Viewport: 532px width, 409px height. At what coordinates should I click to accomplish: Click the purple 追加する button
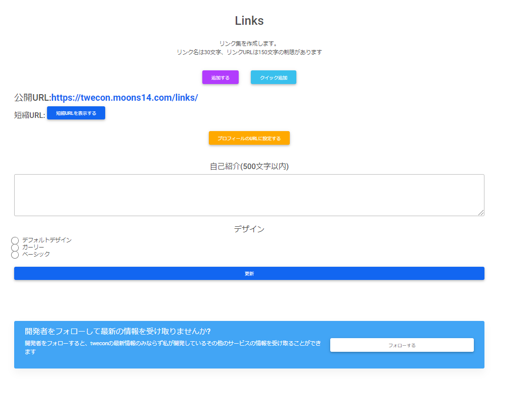click(220, 77)
